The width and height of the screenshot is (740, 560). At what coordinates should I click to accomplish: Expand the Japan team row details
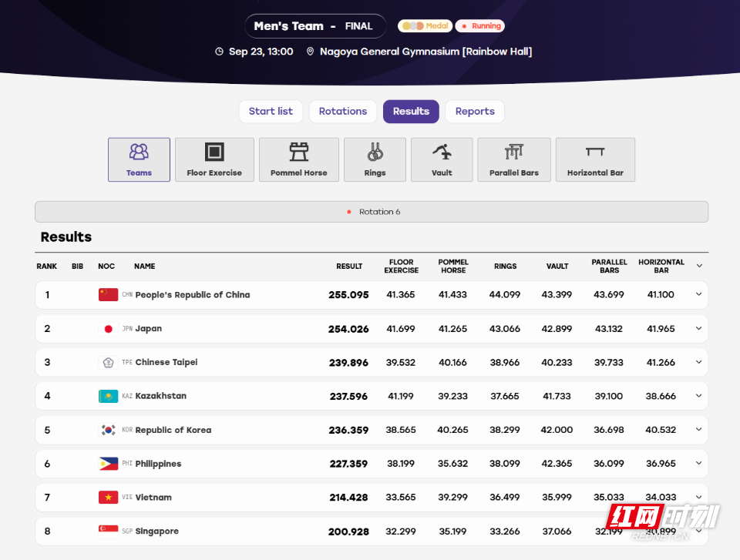[x=698, y=328]
